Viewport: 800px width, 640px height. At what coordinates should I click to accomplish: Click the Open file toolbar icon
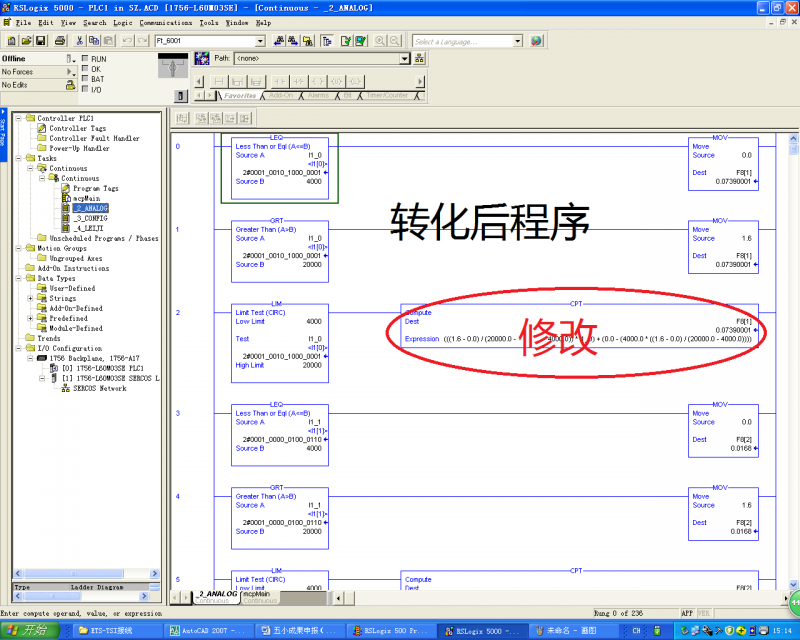tap(26, 41)
